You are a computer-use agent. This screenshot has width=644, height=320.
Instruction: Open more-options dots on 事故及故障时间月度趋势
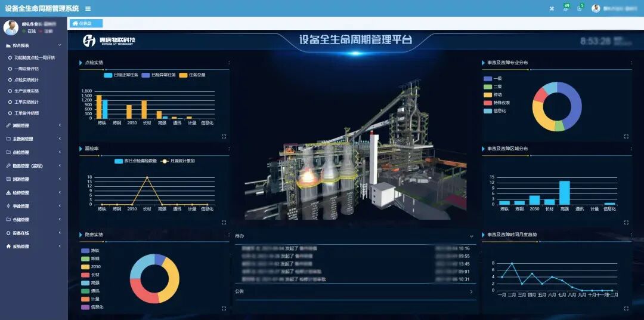[x=631, y=235]
